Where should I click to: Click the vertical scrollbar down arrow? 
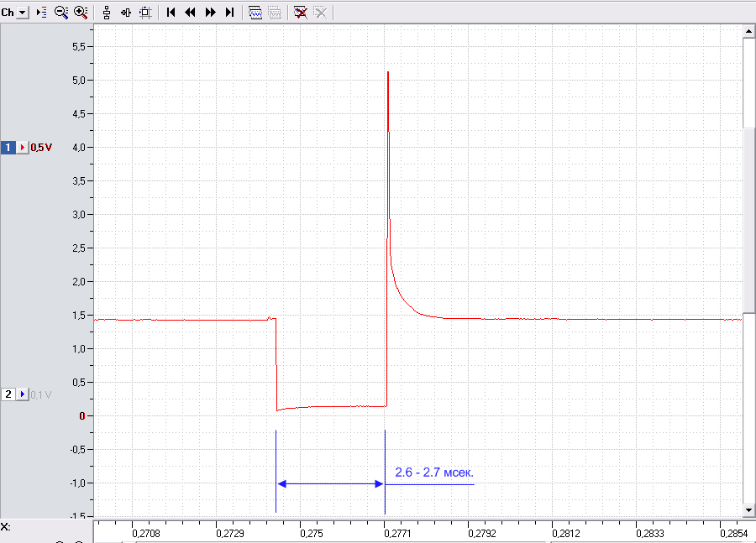pos(748,509)
